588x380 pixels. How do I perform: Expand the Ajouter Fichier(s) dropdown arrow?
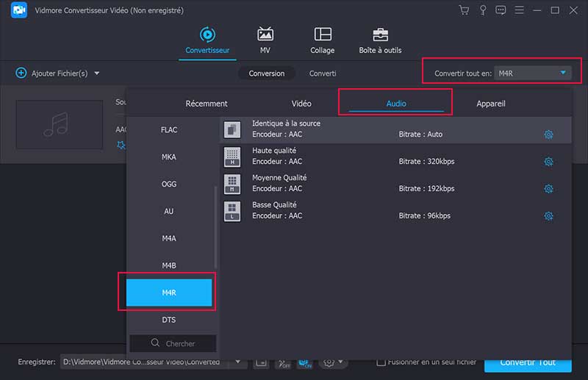pos(97,74)
